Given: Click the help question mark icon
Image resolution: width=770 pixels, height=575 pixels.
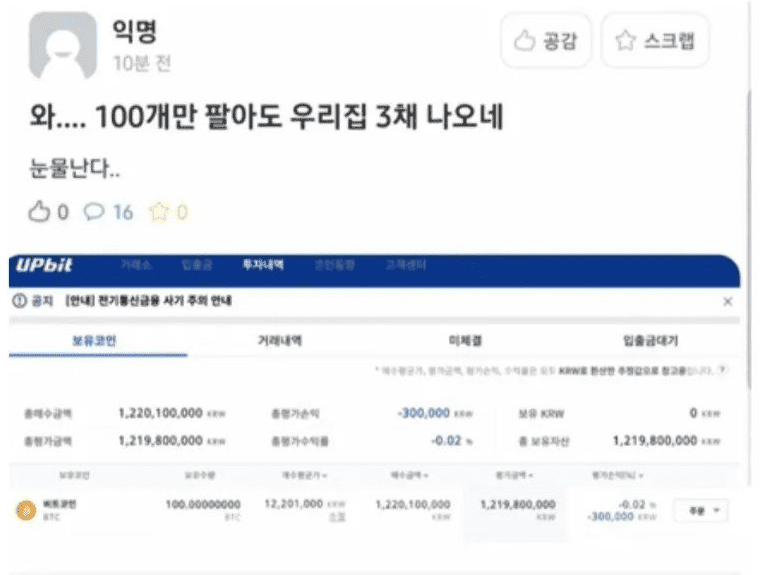Looking at the screenshot, I should click(722, 370).
